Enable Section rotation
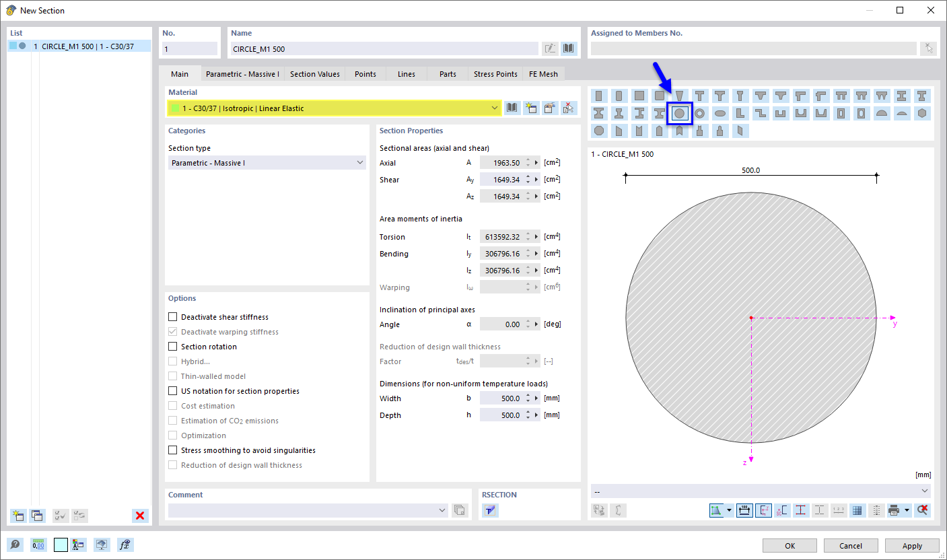Screen dimensions: 947x560 (x=172, y=346)
